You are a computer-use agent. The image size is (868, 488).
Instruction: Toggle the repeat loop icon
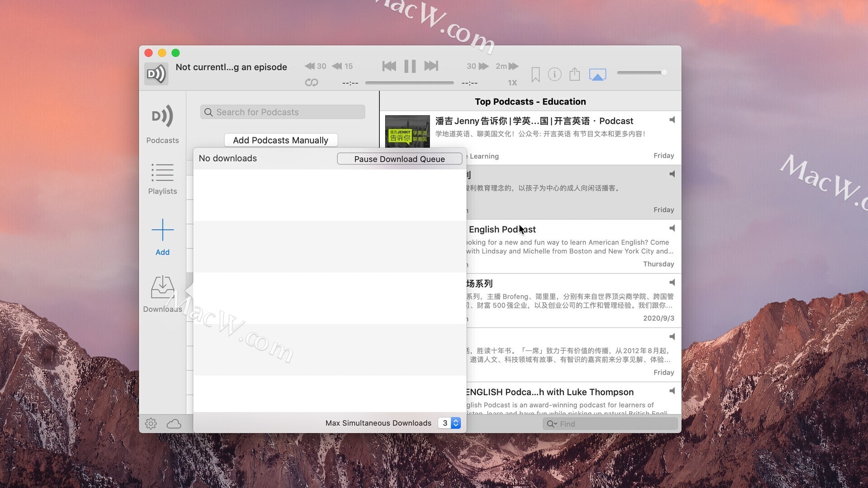(311, 82)
